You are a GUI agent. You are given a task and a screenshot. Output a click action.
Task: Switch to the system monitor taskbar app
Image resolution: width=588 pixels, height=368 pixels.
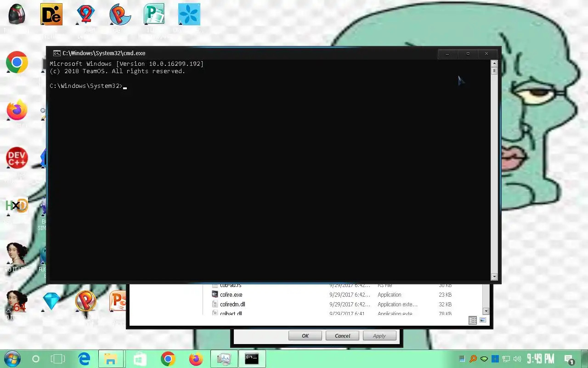coord(224,359)
